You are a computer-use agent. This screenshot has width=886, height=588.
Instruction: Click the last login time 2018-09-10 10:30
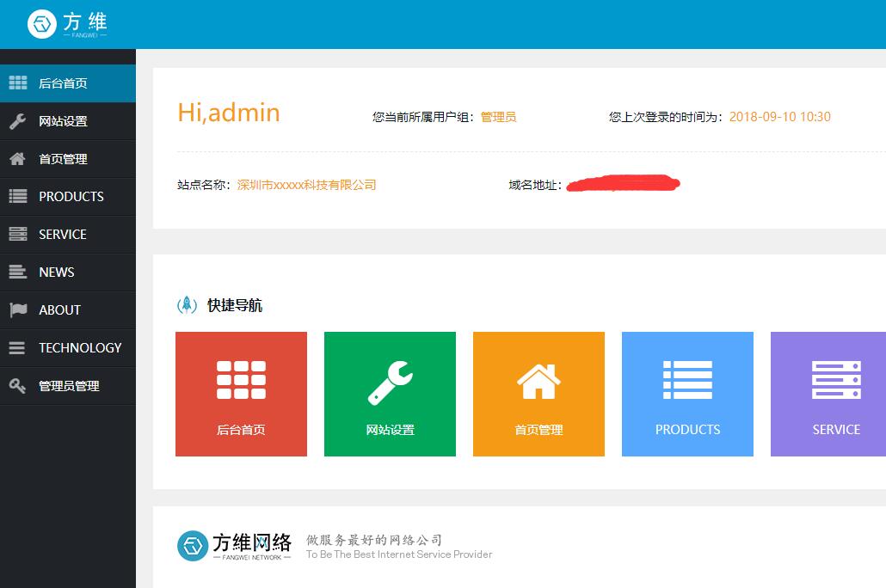[779, 117]
